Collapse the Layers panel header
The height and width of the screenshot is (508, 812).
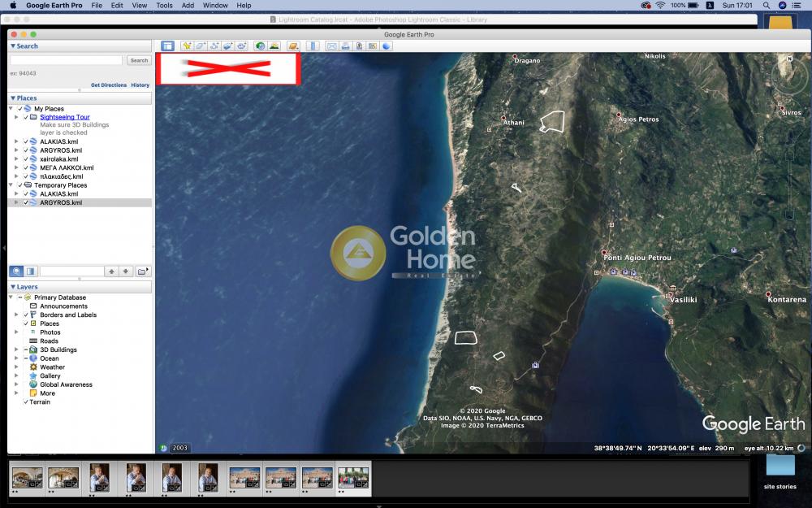[13, 287]
